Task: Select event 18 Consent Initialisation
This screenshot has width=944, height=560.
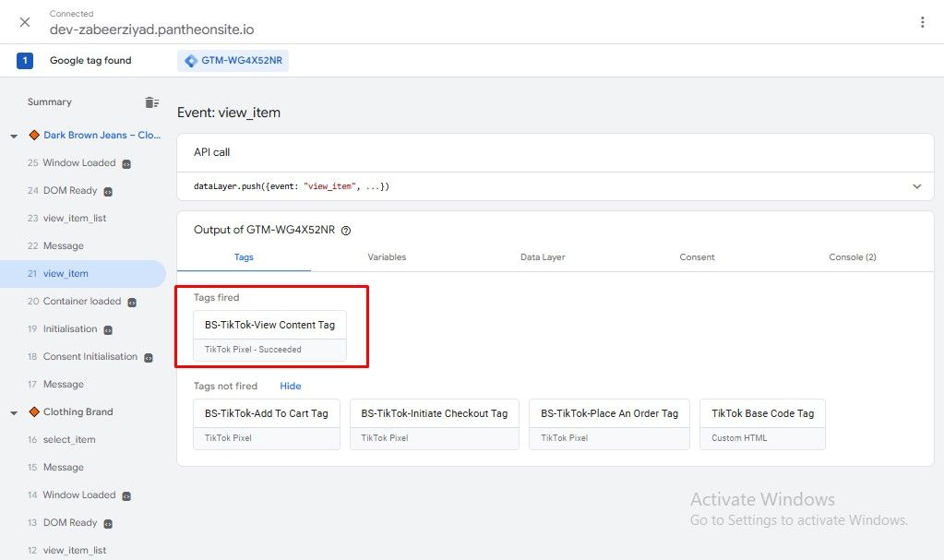Action: [x=82, y=356]
